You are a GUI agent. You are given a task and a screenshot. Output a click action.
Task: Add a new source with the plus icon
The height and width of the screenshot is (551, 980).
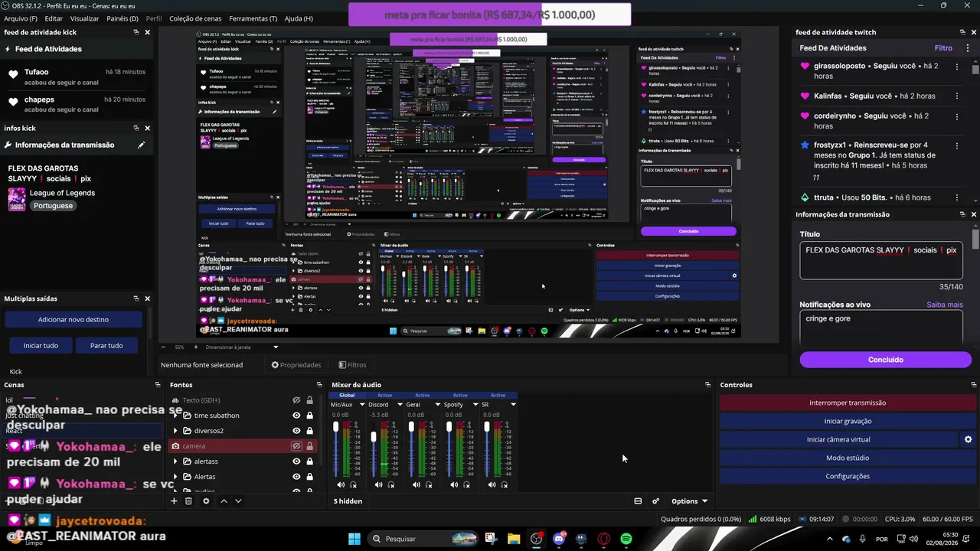pyautogui.click(x=174, y=501)
